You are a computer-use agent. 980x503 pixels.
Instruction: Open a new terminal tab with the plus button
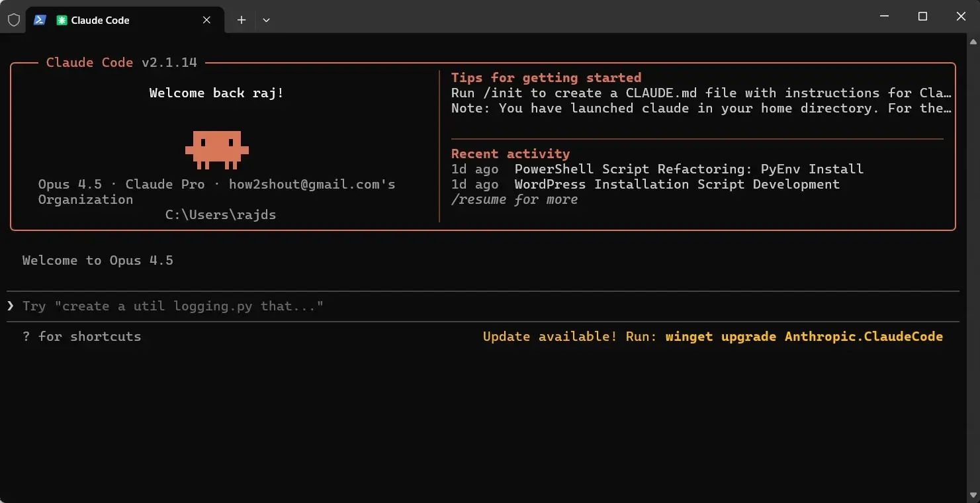tap(241, 20)
